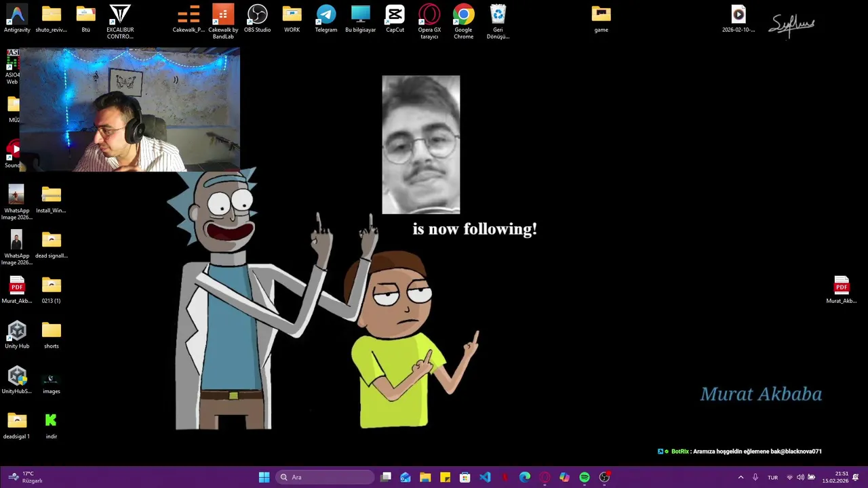
Task: Open volume speaker tray icon
Action: click(x=800, y=477)
